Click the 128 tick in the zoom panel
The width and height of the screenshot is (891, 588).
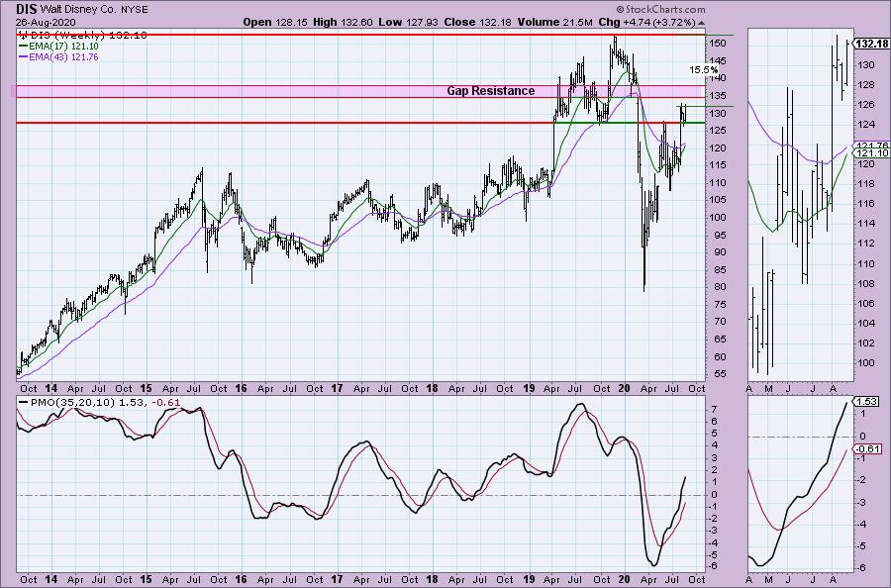pos(866,85)
